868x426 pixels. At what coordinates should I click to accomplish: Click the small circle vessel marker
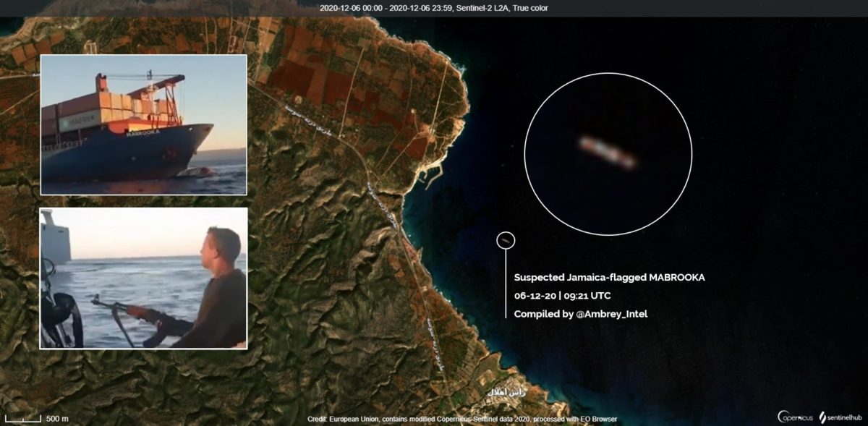pos(506,241)
